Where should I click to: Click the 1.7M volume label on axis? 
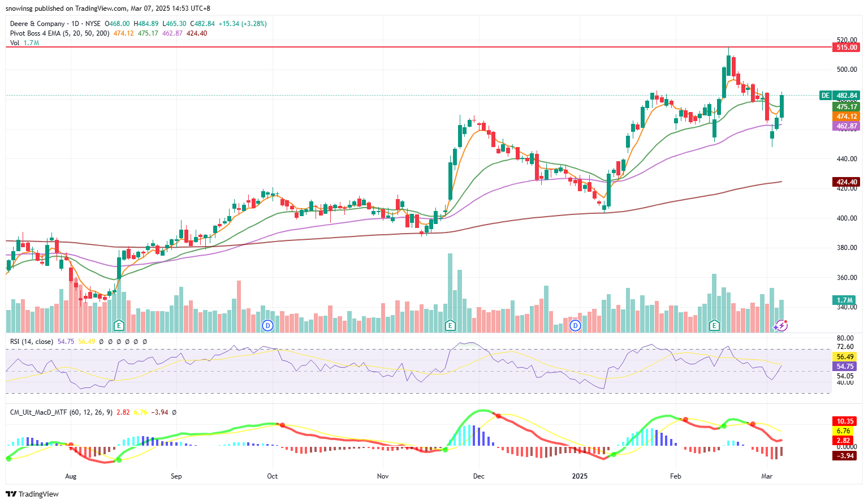tap(845, 300)
